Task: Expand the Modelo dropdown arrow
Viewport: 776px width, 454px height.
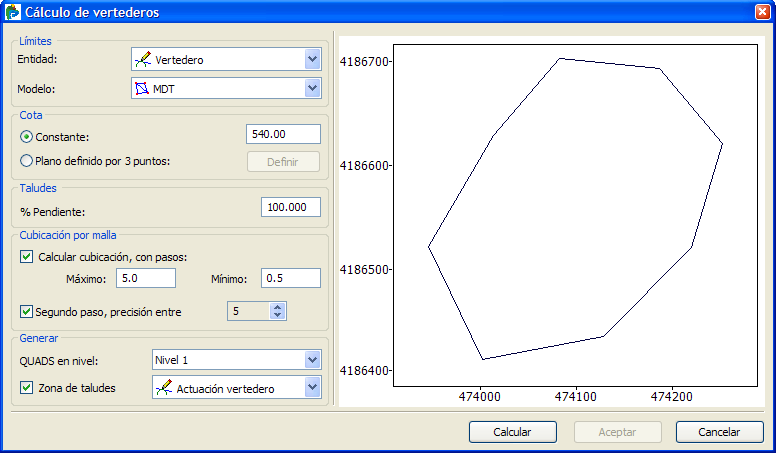Action: pyautogui.click(x=312, y=89)
